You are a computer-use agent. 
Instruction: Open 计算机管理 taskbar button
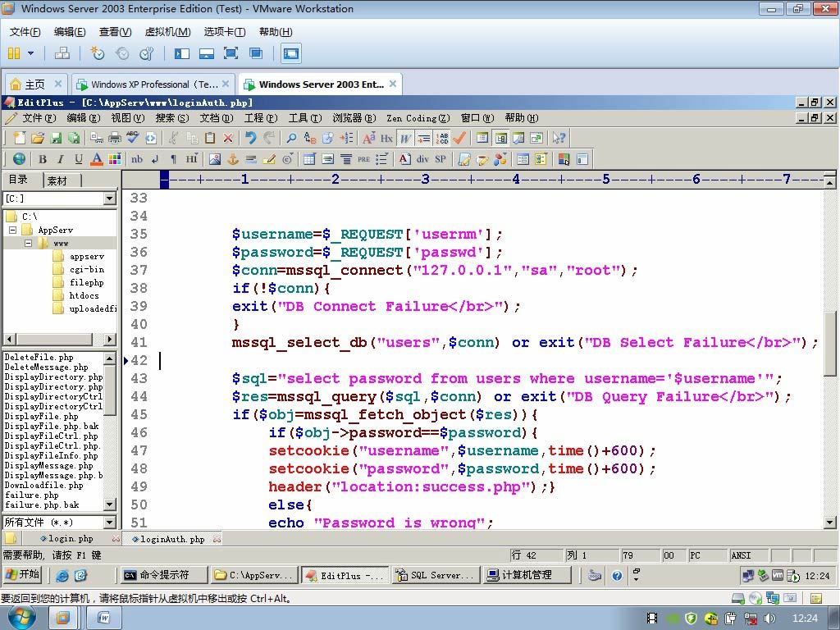pos(526,575)
